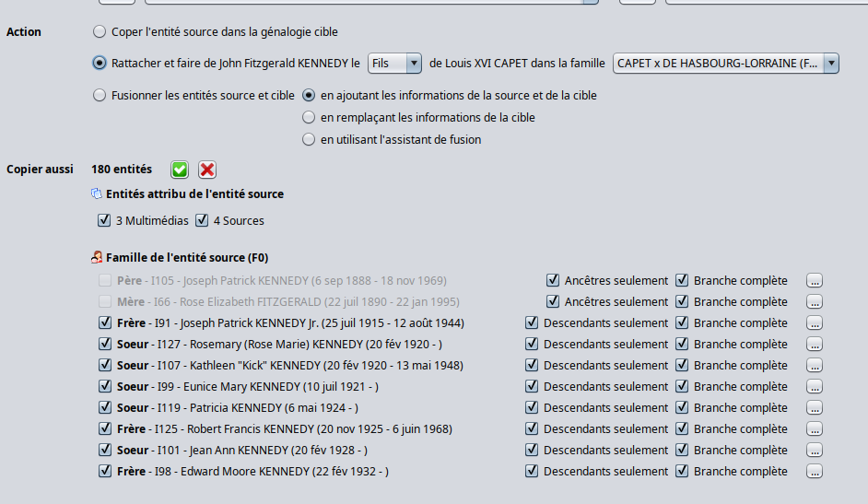Choose 'en utilisant l'assistant de fusion' option
This screenshot has width=868, height=504.
point(310,140)
